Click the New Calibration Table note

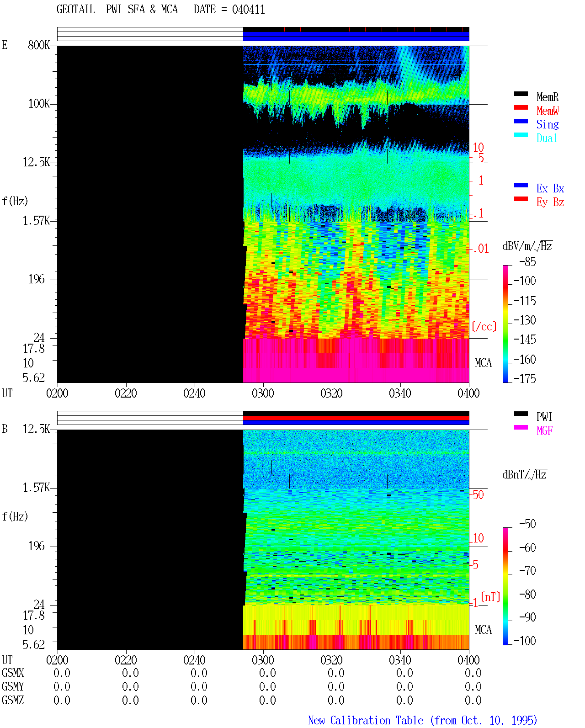[x=423, y=720]
